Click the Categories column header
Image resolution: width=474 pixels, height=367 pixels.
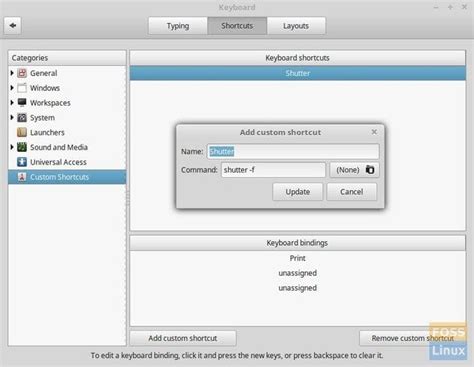coord(67,58)
